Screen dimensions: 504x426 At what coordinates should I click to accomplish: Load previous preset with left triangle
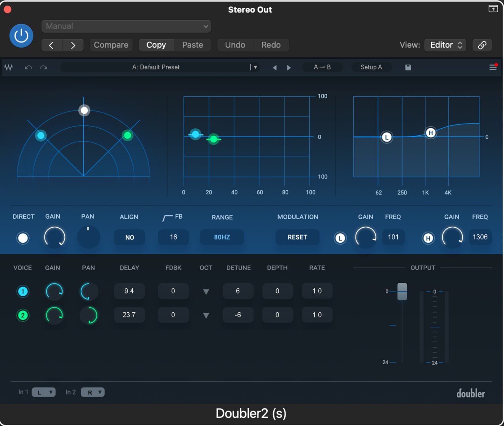click(275, 68)
